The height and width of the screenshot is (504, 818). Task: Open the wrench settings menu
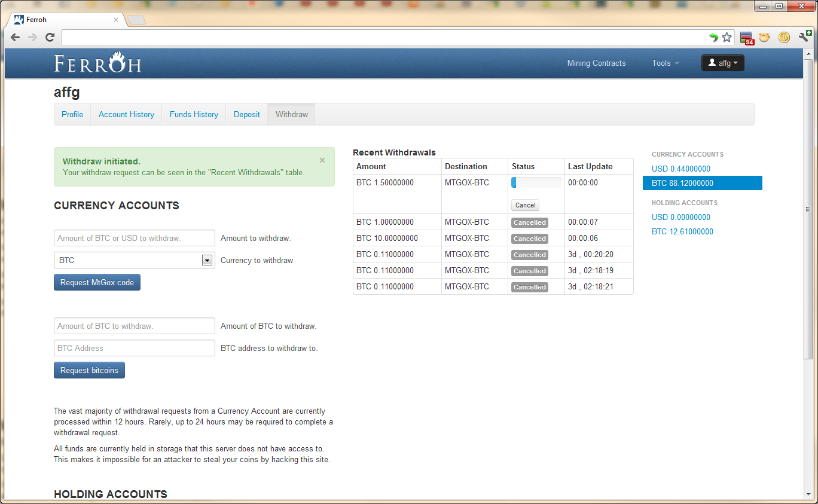pos(804,37)
